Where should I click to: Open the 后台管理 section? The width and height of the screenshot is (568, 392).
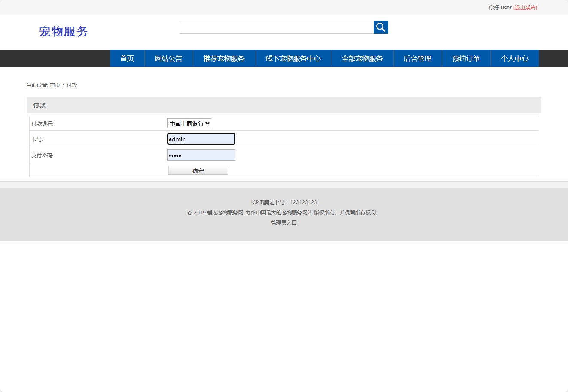(x=417, y=58)
